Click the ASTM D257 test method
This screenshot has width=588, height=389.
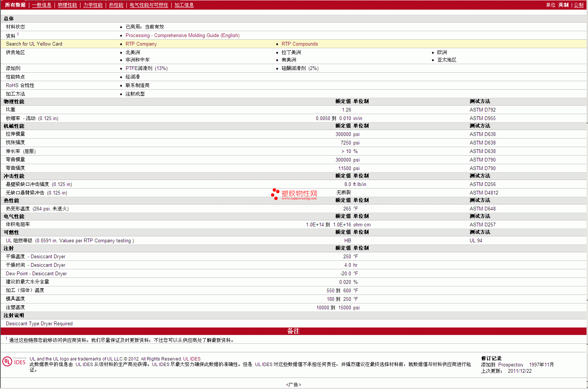[x=482, y=225]
